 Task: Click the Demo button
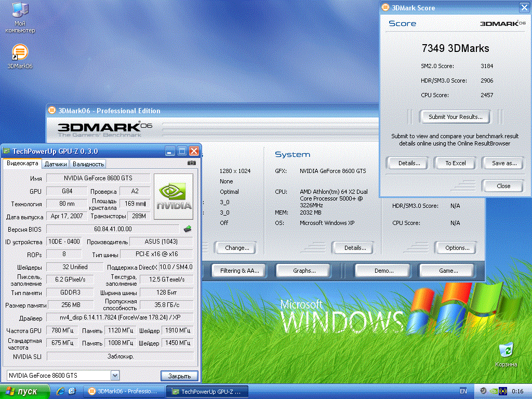(x=383, y=270)
